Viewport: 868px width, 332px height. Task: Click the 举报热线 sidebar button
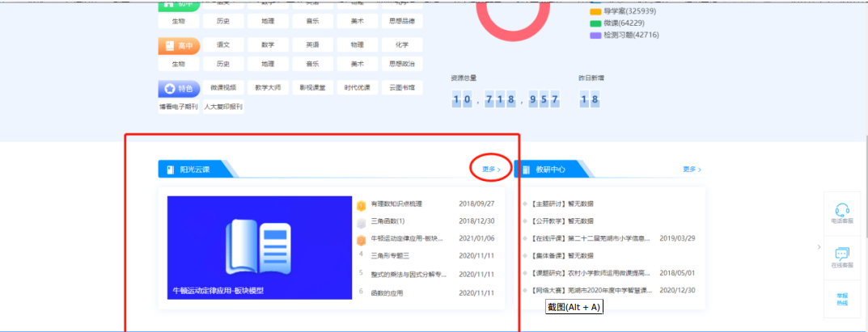point(841,299)
